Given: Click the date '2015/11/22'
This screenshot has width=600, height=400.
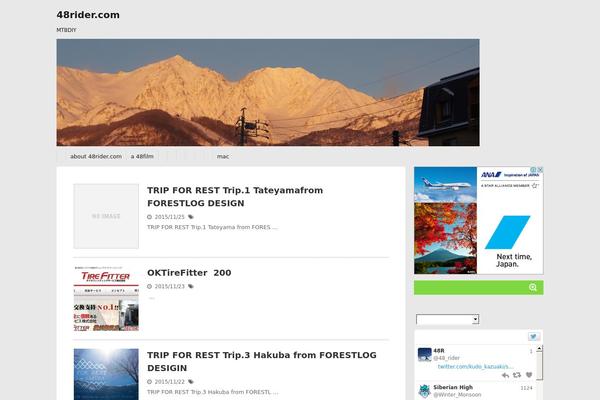Looking at the screenshot, I should coord(170,382).
